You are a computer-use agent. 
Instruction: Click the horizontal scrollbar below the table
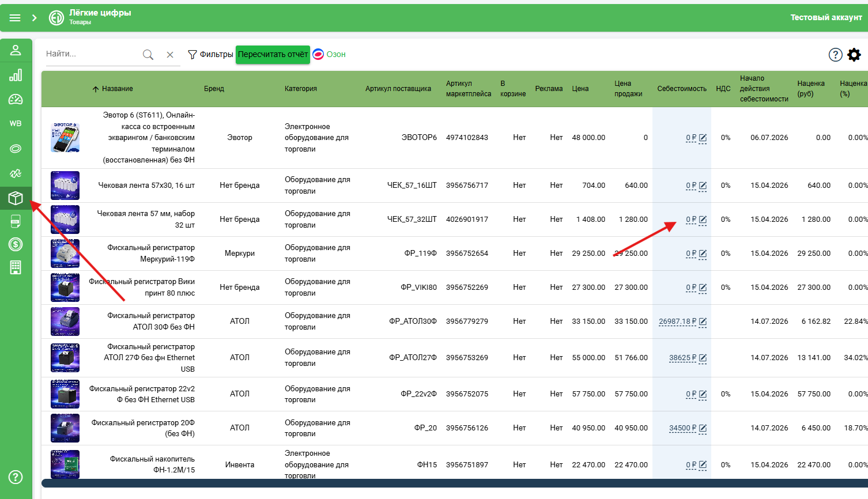tap(455, 483)
